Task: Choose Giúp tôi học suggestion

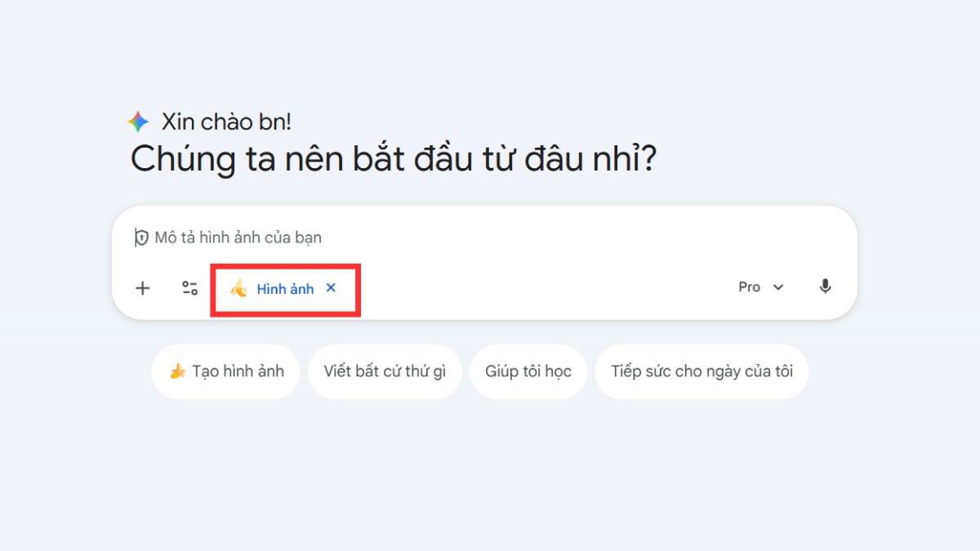Action: pos(528,371)
